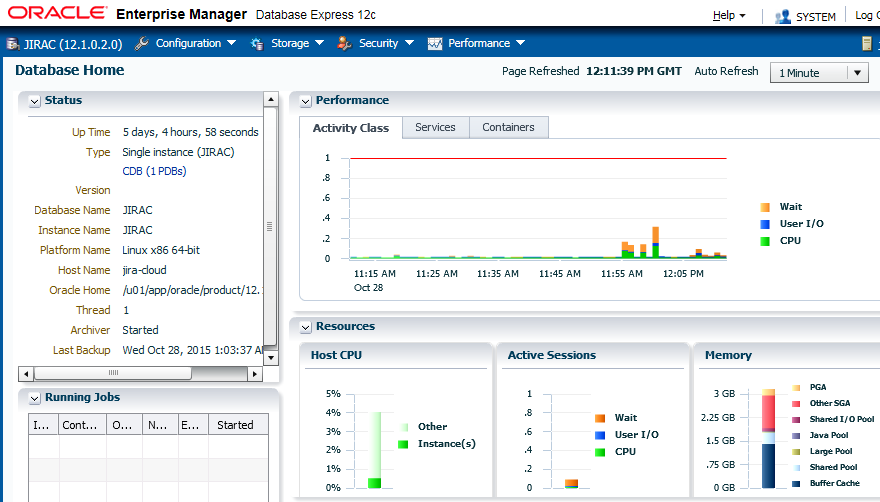
Task: Switch to the Services tab
Action: click(x=436, y=127)
